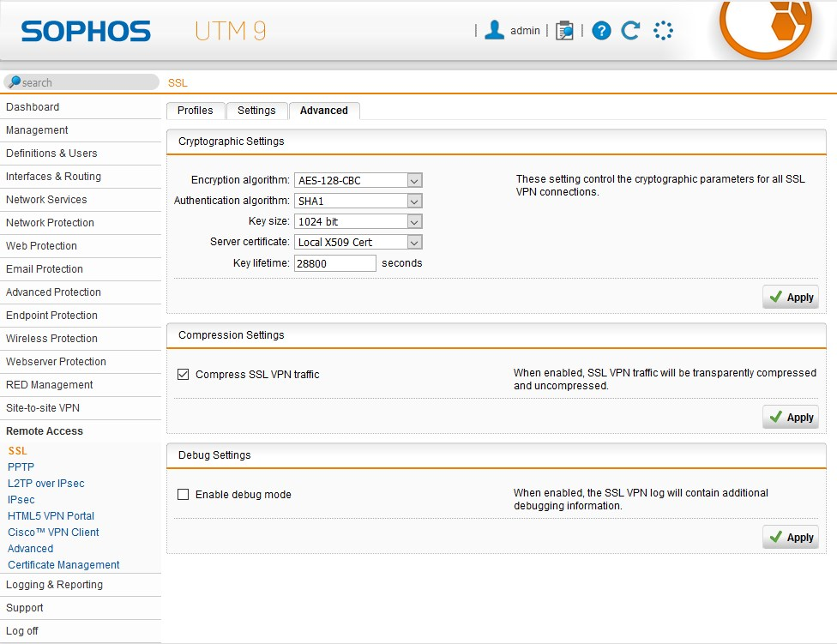Click the magnifier icon in search box

(14, 82)
